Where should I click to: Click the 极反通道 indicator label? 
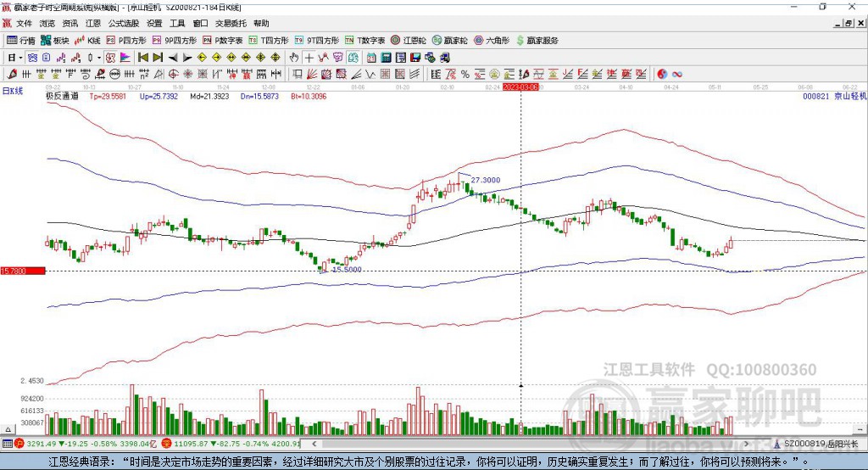(62, 96)
